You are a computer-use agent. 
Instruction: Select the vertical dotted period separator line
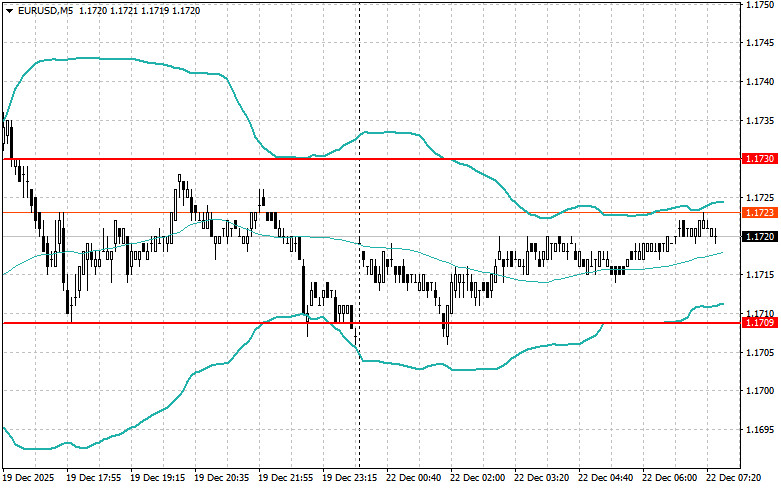point(359,200)
